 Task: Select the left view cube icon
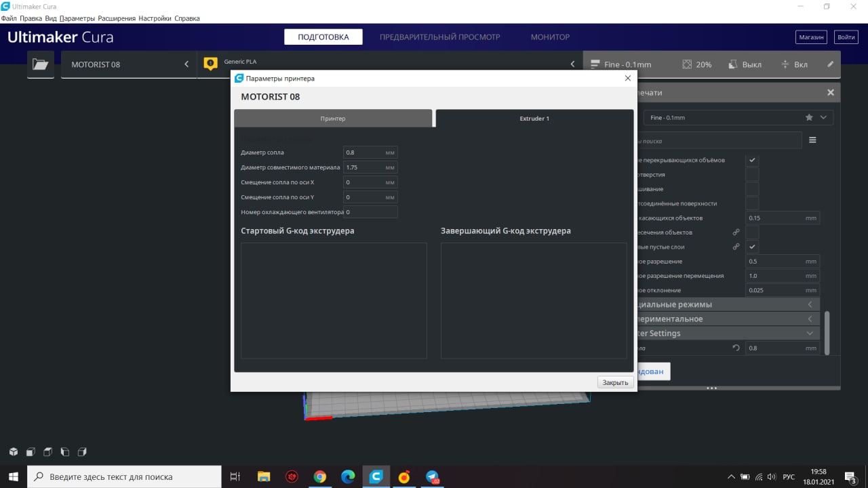pos(64,452)
